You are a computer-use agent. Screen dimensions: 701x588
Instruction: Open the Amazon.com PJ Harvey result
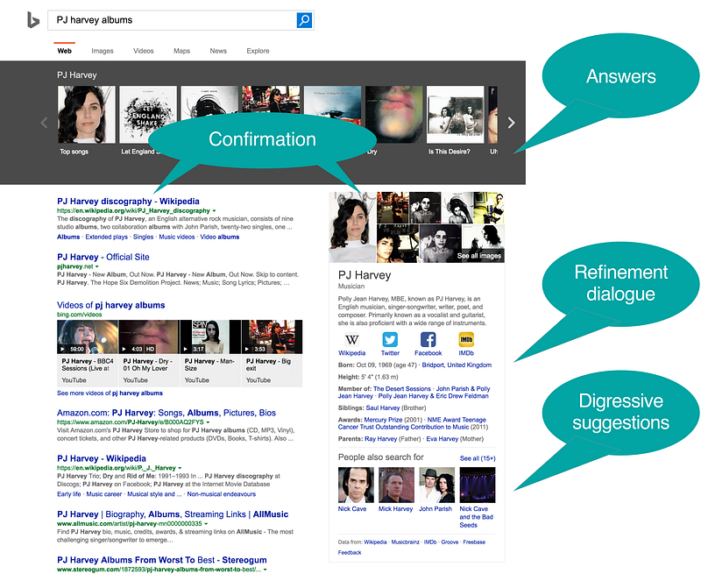pos(166,413)
